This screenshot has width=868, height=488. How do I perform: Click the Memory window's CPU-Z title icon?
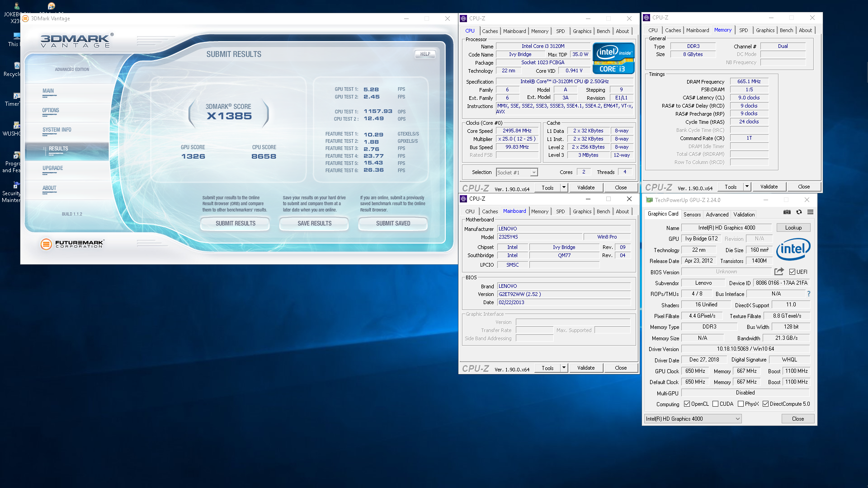pyautogui.click(x=646, y=18)
